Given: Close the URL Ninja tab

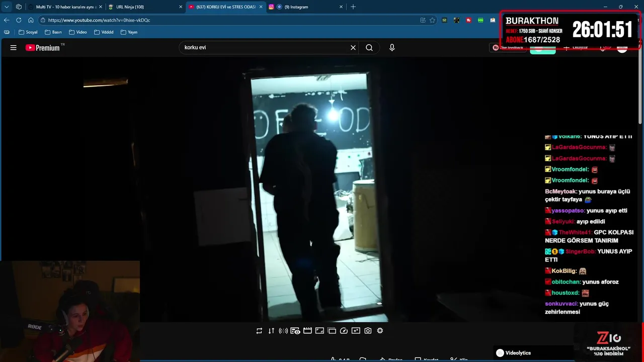Looking at the screenshot, I should (x=181, y=7).
